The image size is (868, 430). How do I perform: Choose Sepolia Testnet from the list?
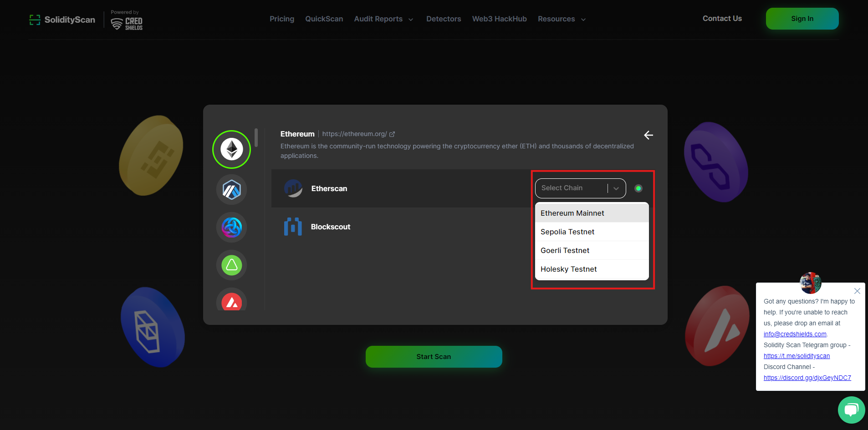click(567, 232)
